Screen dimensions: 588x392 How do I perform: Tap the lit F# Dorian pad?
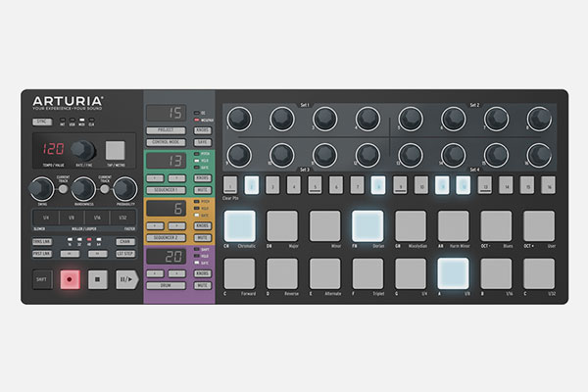367,225
